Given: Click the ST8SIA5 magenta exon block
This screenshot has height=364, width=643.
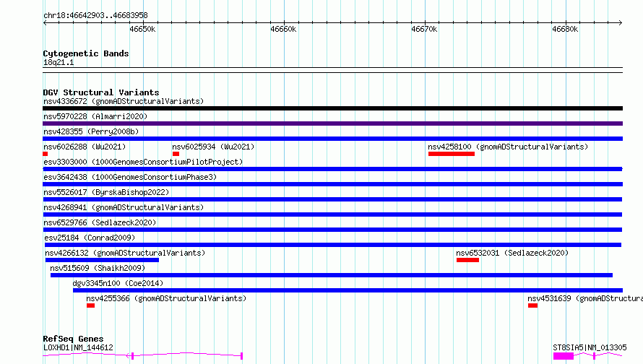Looking at the screenshot, I should tap(564, 356).
